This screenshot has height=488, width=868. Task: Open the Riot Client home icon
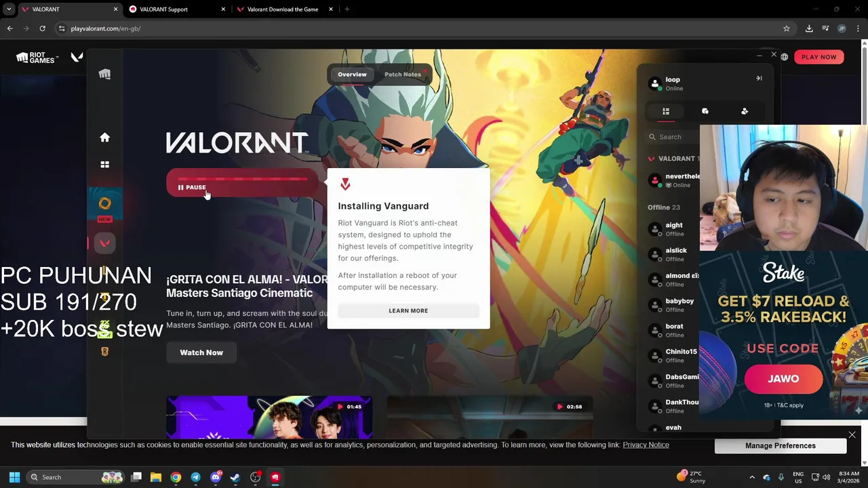click(104, 138)
